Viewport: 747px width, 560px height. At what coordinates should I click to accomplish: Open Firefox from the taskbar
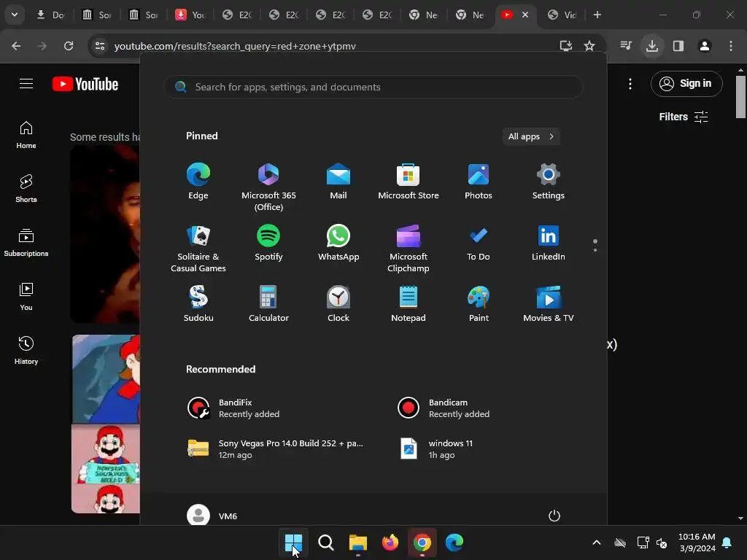pyautogui.click(x=390, y=542)
